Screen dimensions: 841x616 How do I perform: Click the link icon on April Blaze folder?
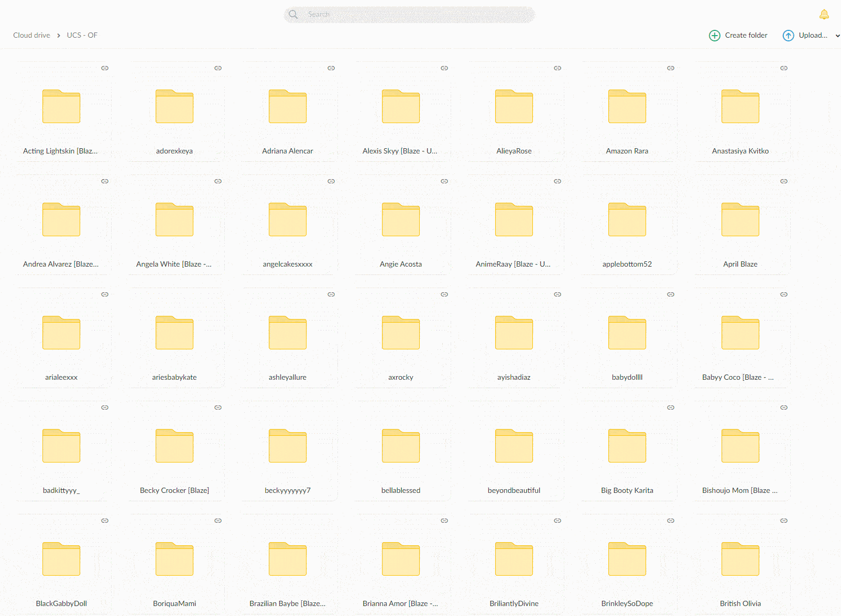(784, 181)
